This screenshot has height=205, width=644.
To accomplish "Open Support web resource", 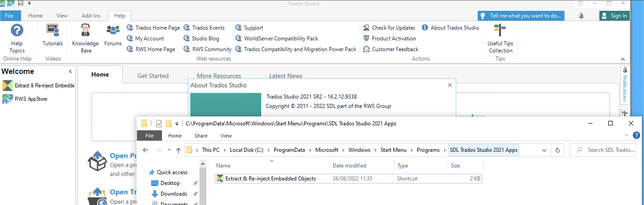I will tap(249, 28).
